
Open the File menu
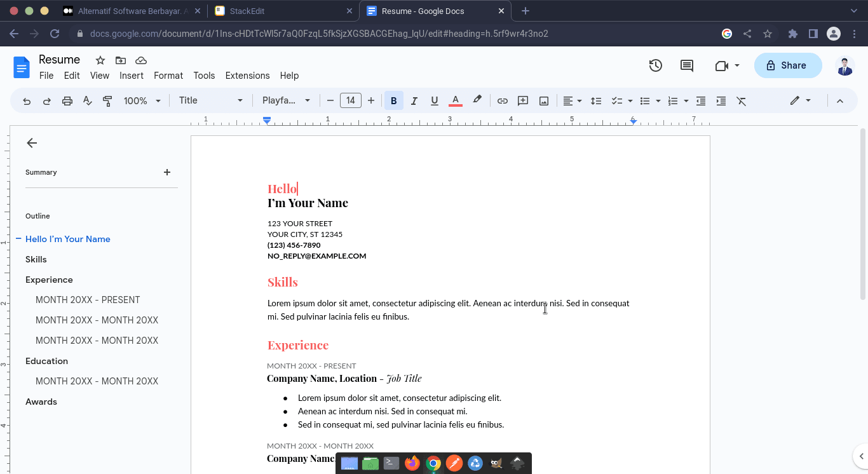(x=46, y=76)
